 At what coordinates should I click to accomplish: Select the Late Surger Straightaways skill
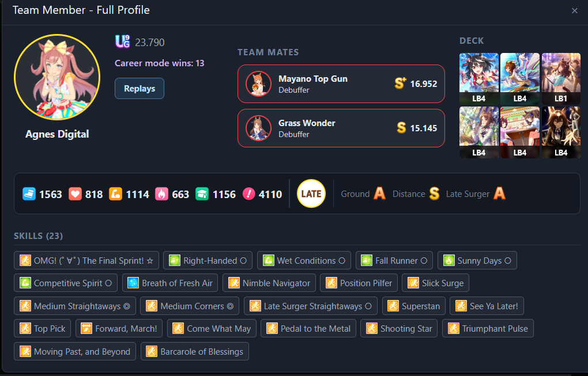pos(311,306)
